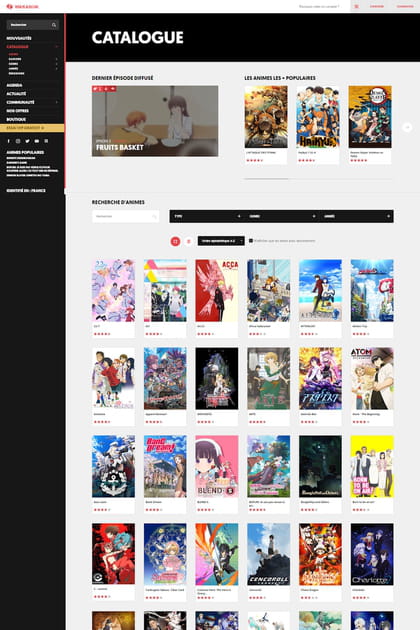Click magnifier icon in anime search field
Screen dimensions: 420x630
pyautogui.click(x=154, y=217)
